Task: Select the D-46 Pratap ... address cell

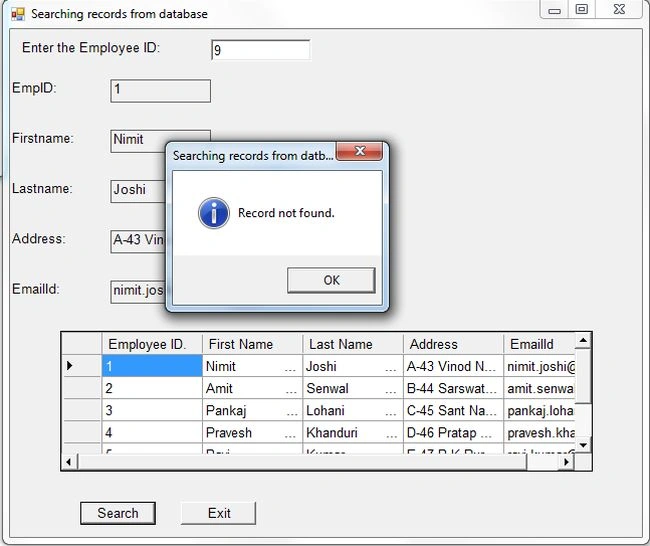Action: pos(453,432)
